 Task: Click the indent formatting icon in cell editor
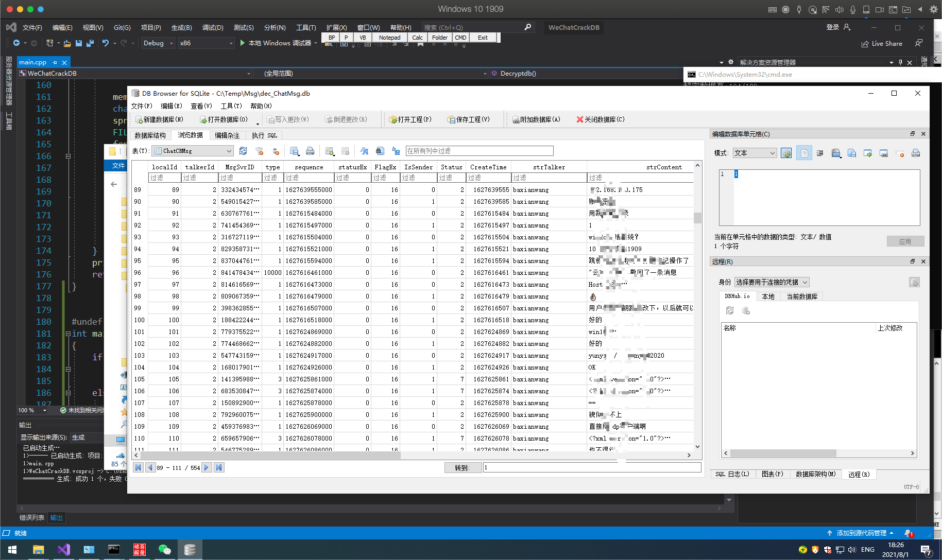click(820, 153)
